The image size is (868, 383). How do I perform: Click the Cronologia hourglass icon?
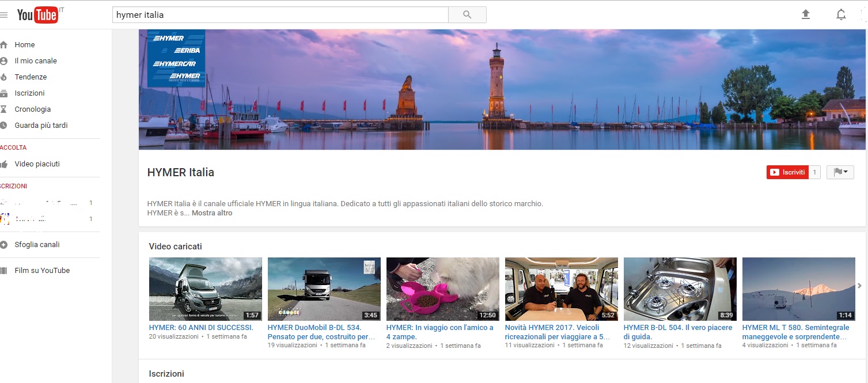(x=3, y=109)
